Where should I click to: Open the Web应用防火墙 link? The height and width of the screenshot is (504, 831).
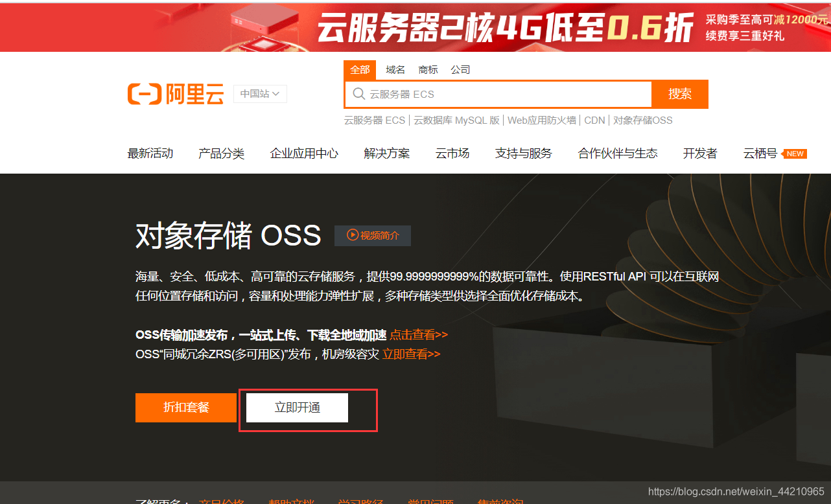[542, 120]
